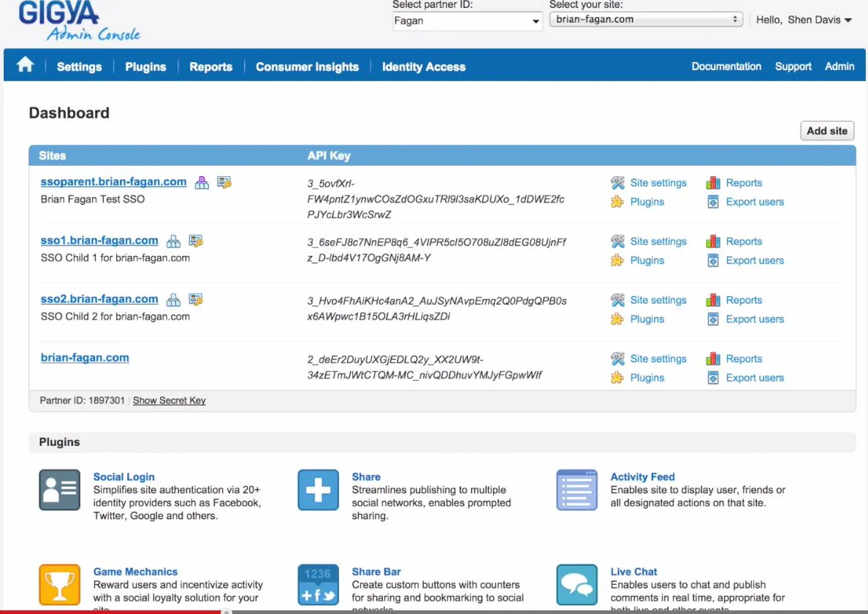Click the home icon in the navigation bar

[x=25, y=66]
